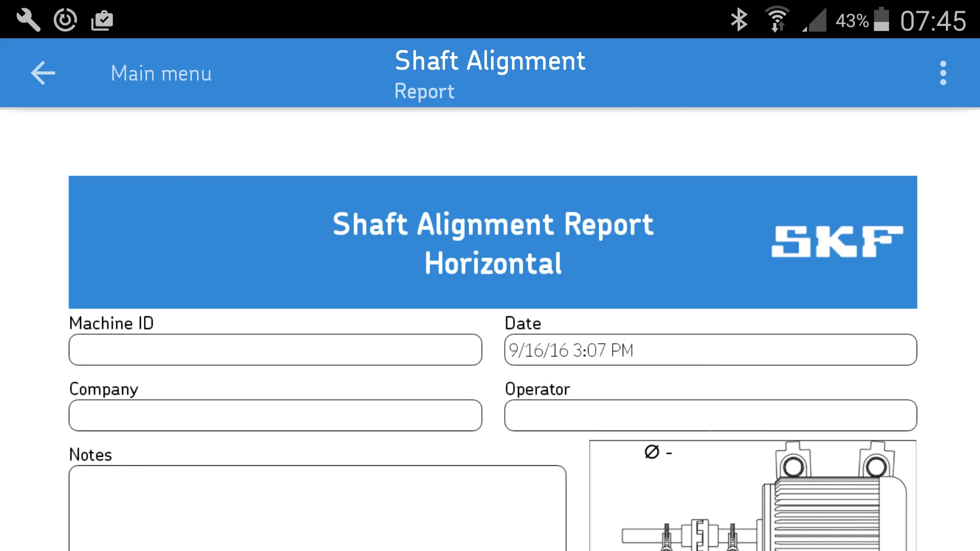Tap inside the Notes text area
This screenshot has width=980, height=551.
coord(317,508)
